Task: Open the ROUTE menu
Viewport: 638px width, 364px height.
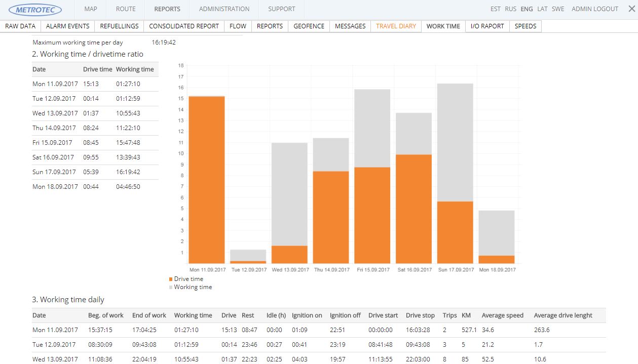Action: [125, 9]
